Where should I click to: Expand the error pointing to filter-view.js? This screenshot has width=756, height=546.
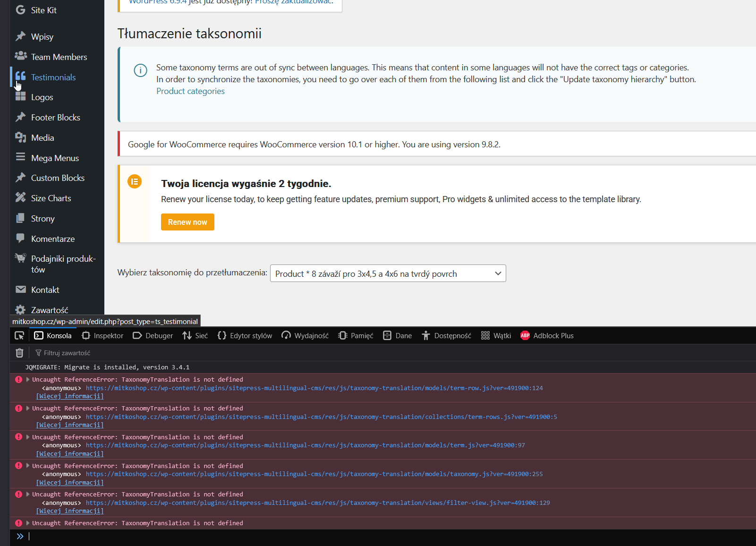pos(28,494)
